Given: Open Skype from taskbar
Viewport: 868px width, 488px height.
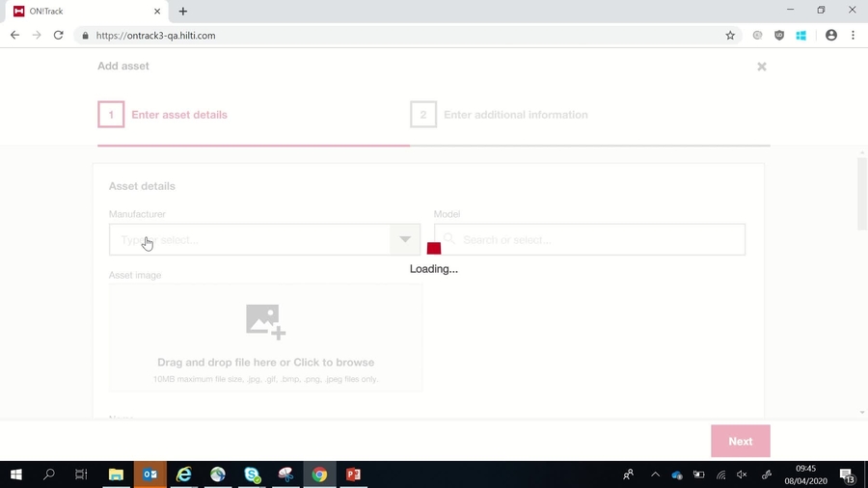Looking at the screenshot, I should pyautogui.click(x=252, y=474).
